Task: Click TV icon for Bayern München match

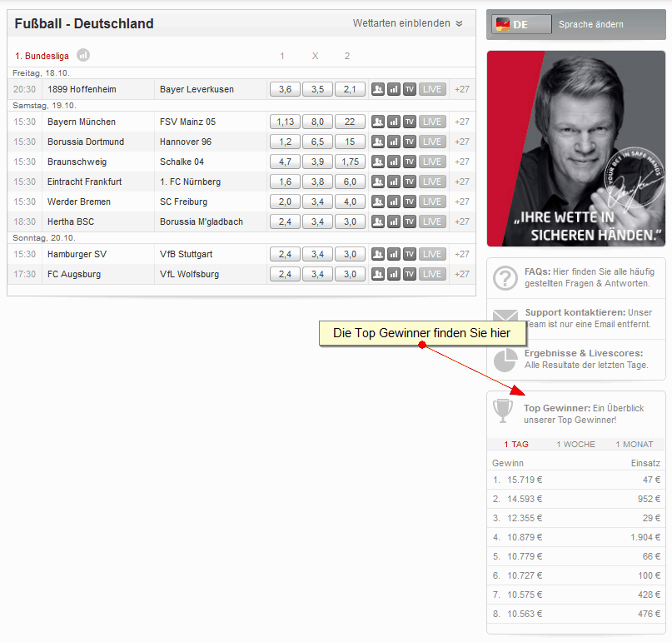Action: [x=410, y=122]
